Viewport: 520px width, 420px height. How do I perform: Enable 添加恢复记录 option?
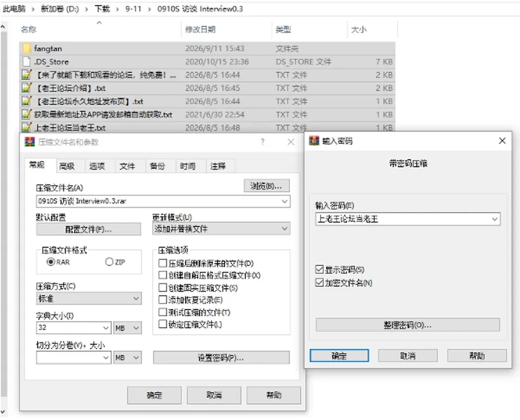(x=162, y=300)
